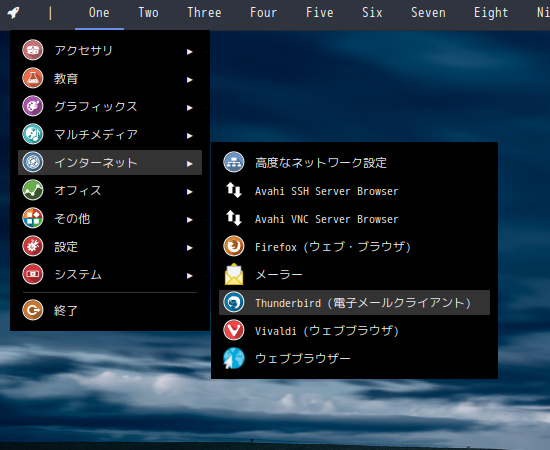Click the システム red icon
Image resolution: width=550 pixels, height=450 pixels.
coord(33,274)
